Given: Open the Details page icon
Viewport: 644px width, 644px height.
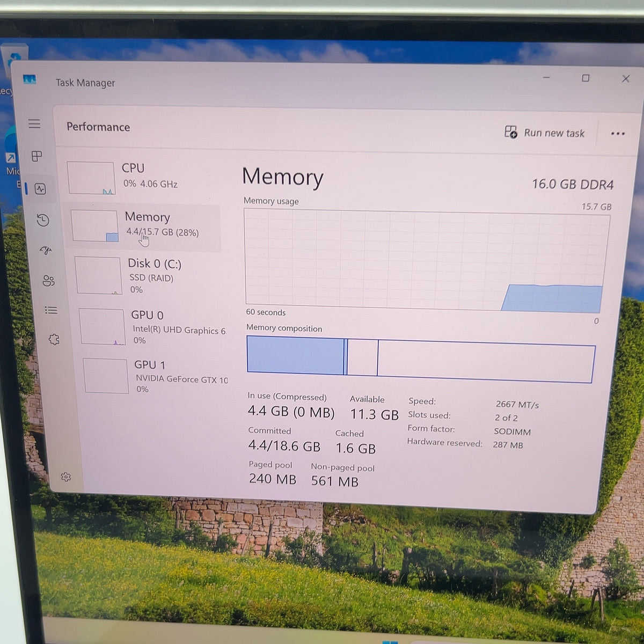Looking at the screenshot, I should 51,310.
